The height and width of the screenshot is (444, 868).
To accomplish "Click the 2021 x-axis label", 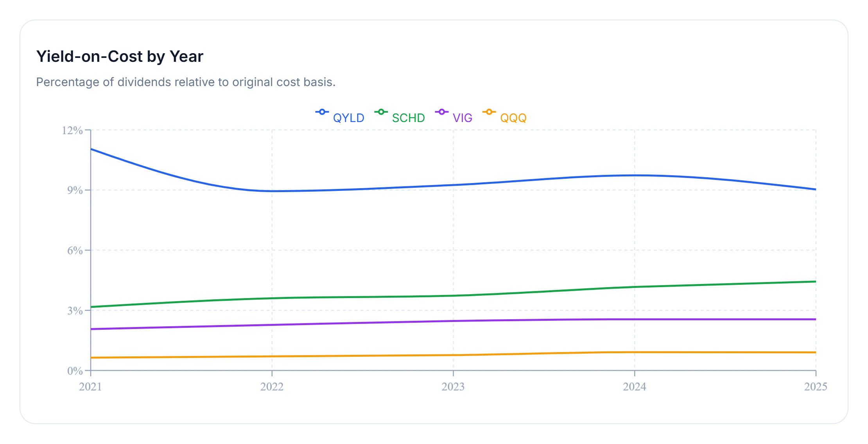I will pyautogui.click(x=90, y=386).
